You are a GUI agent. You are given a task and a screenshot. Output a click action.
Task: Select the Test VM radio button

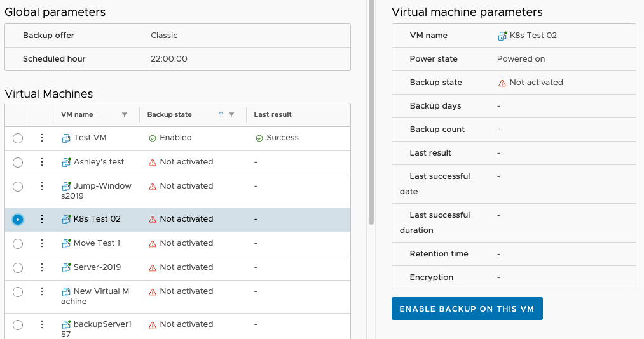tap(18, 138)
